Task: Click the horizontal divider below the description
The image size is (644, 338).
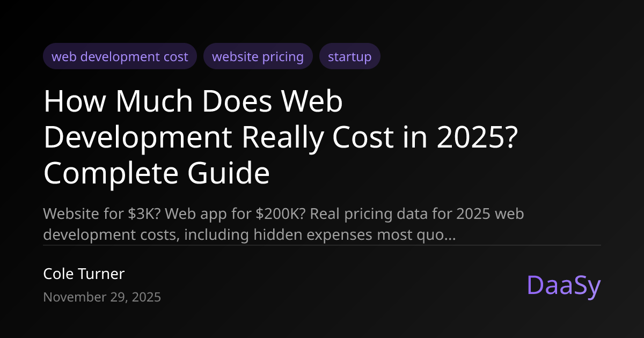Action: pos(322,245)
